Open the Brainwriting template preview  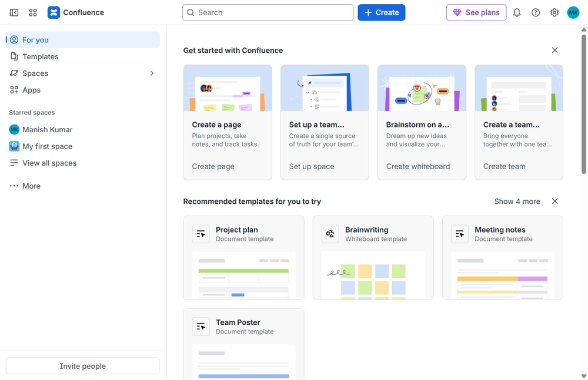373,275
